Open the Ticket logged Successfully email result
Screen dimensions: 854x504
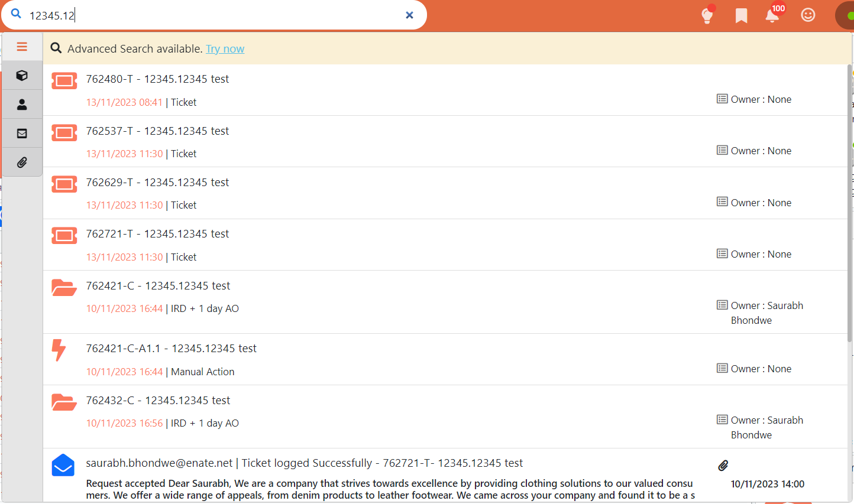point(304,463)
